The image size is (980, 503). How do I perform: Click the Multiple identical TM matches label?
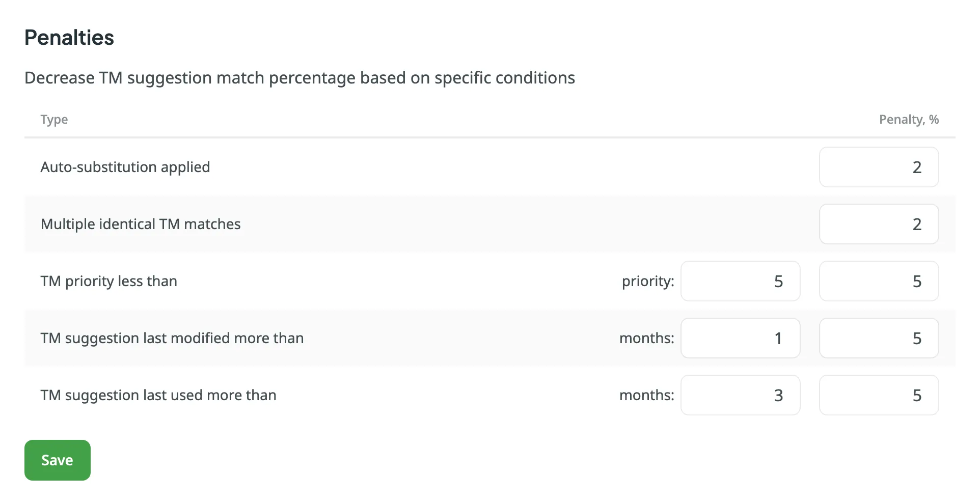click(141, 224)
